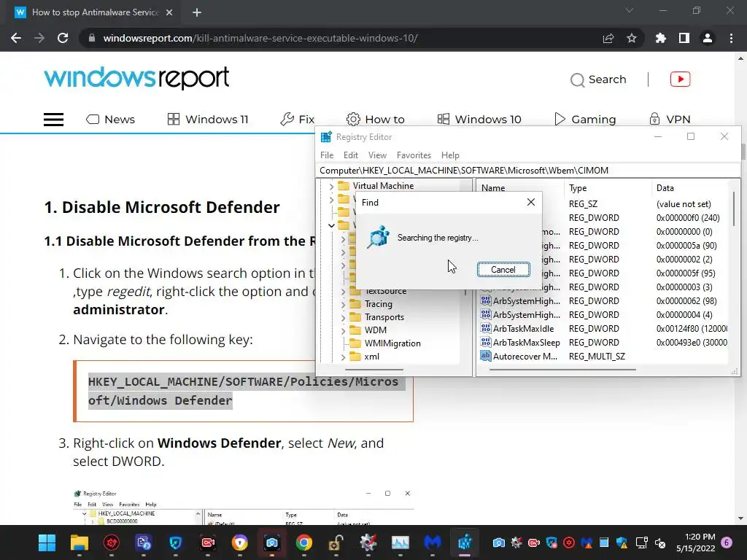Expand the Tracing registry key
The image size is (747, 560).
click(x=343, y=304)
